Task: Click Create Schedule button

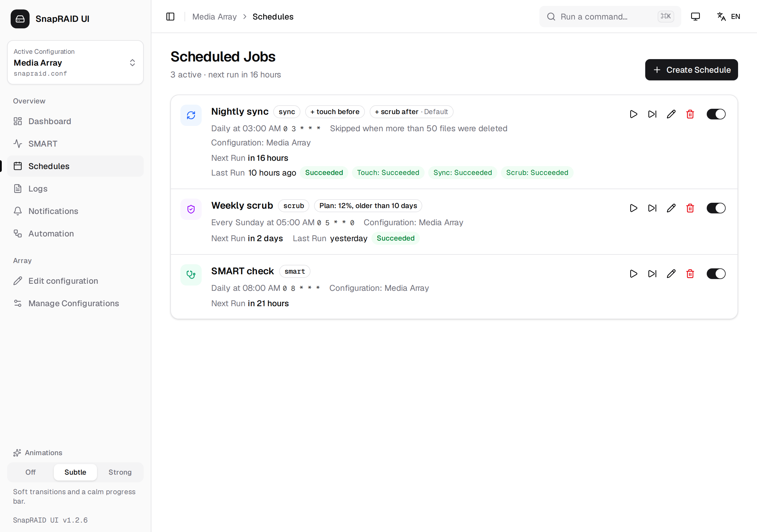Action: tap(691, 69)
